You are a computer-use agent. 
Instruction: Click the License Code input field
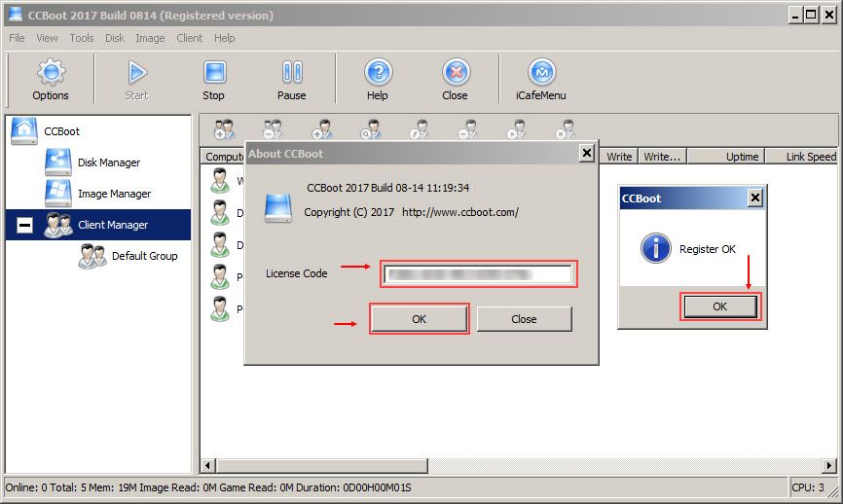[x=478, y=274]
